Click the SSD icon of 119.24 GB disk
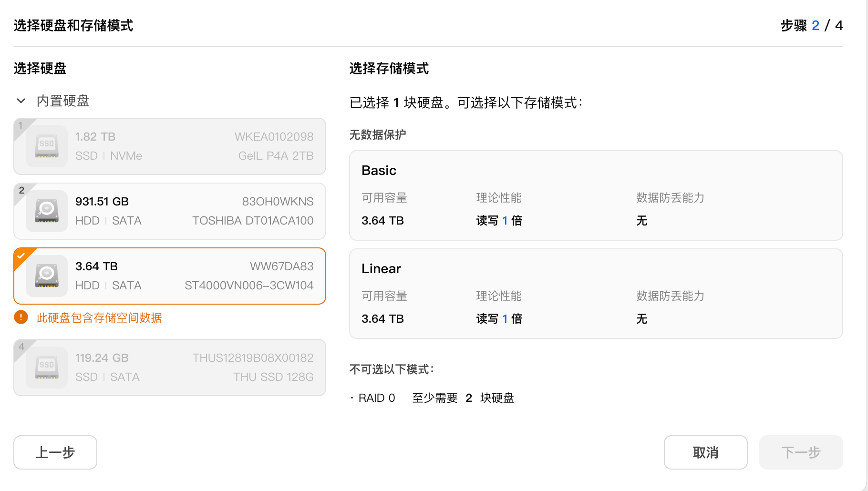Image resolution: width=868 pixels, height=491 pixels. [x=47, y=368]
